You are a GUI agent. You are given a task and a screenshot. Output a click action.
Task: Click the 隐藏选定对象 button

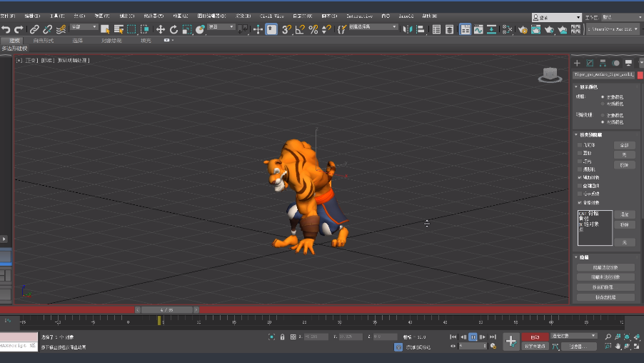point(605,268)
